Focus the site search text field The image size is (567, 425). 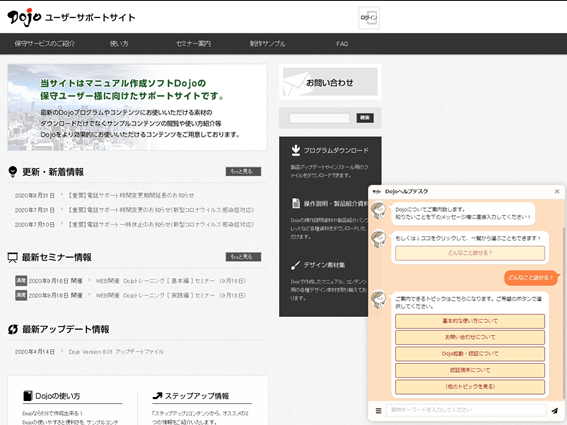[319, 118]
